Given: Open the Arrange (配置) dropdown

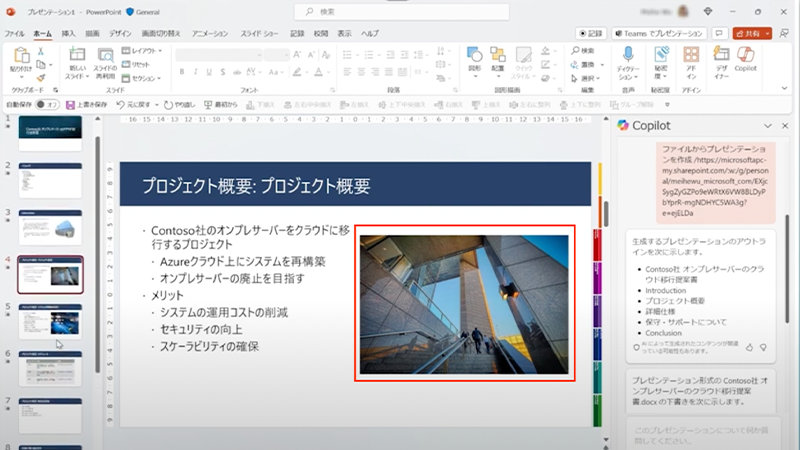Looking at the screenshot, I should (x=499, y=60).
